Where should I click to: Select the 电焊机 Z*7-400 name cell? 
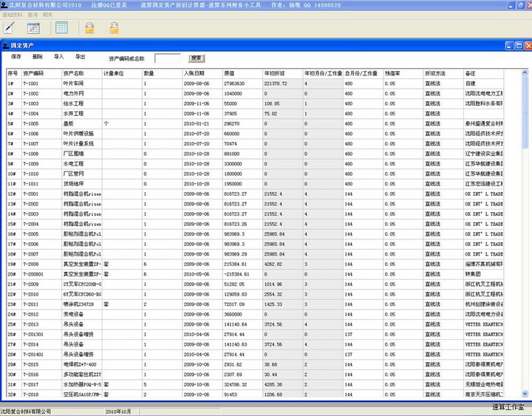click(x=81, y=364)
